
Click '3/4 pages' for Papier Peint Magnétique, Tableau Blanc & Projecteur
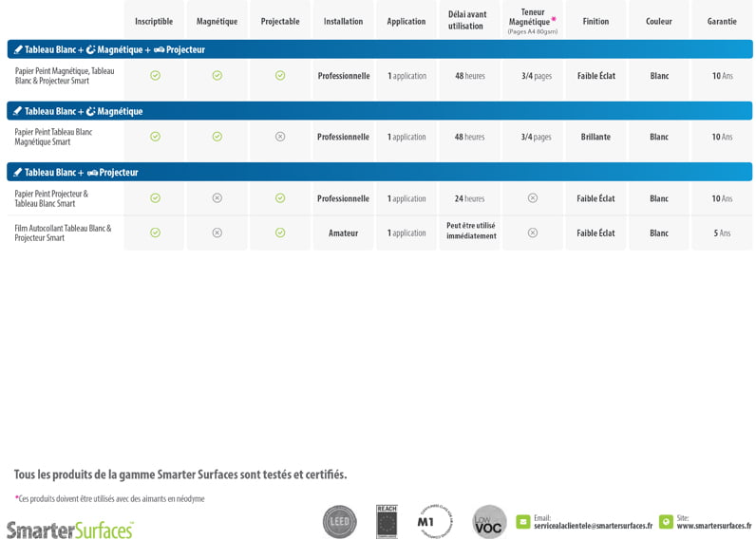[x=537, y=76]
